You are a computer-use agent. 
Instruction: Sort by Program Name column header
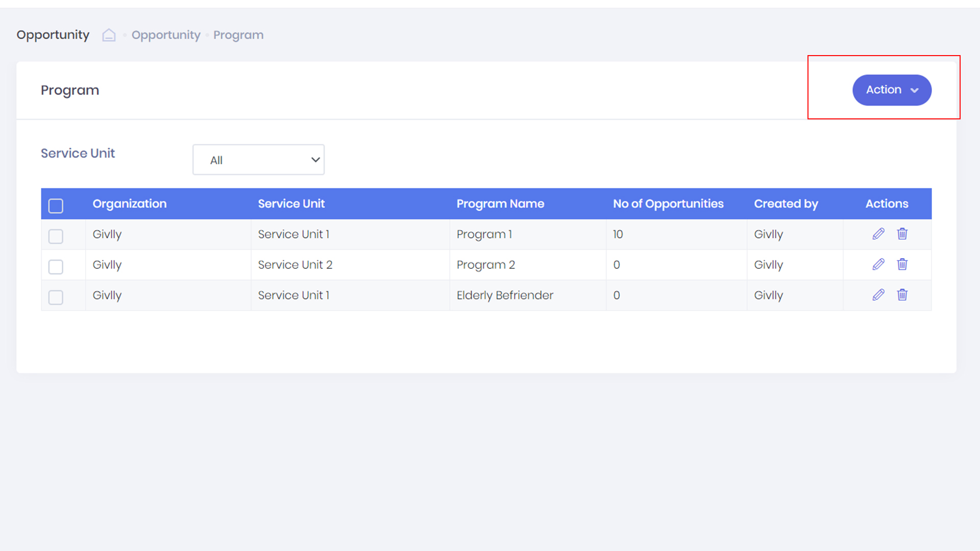[500, 204]
